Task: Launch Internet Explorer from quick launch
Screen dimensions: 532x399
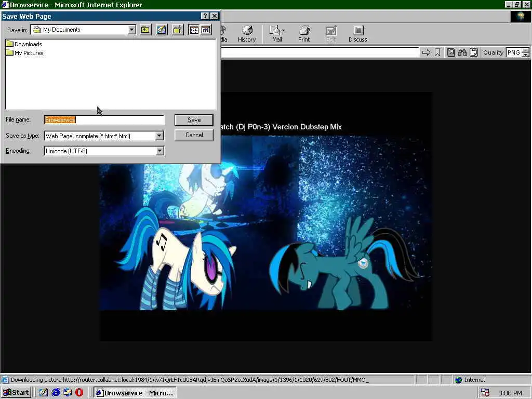Action: 56,393
